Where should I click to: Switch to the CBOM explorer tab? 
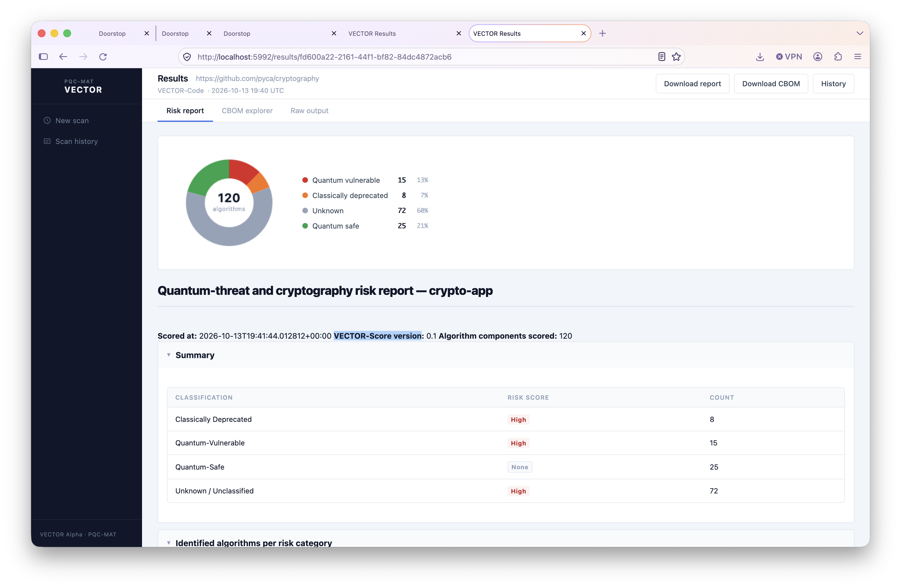tap(247, 111)
